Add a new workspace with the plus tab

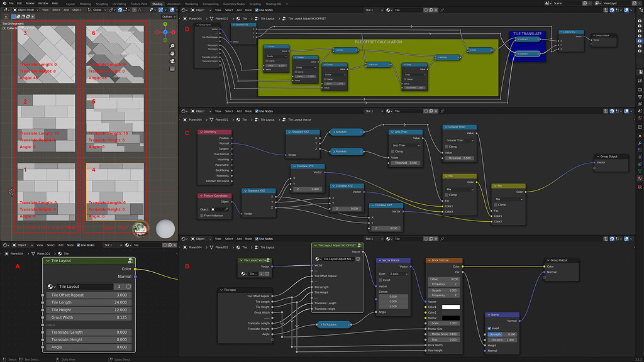pos(287,4)
